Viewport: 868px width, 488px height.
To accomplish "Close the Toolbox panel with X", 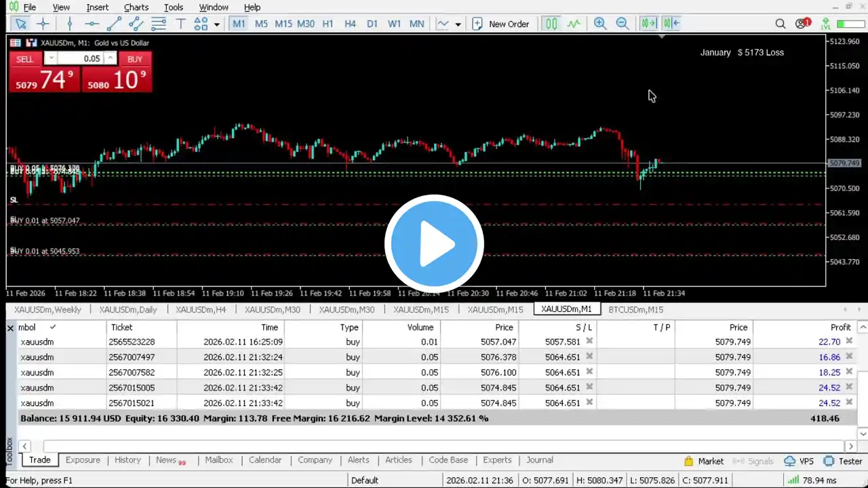I will point(10,328).
